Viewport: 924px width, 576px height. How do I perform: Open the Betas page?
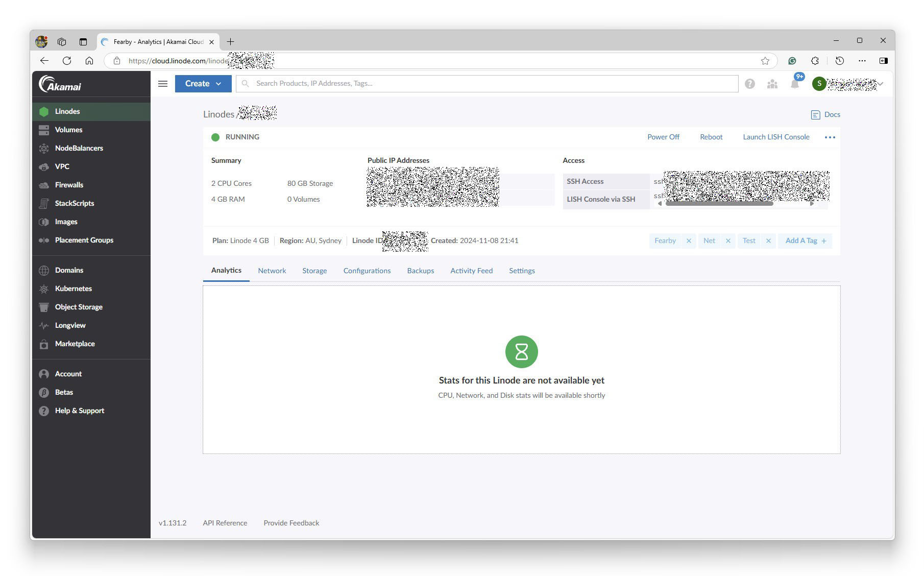tap(91, 392)
